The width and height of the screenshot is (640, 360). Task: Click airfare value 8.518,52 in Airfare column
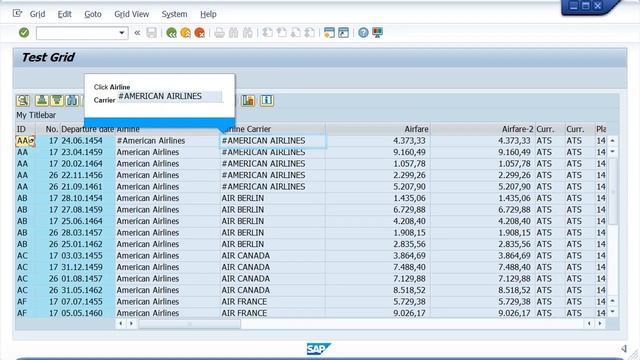click(409, 290)
